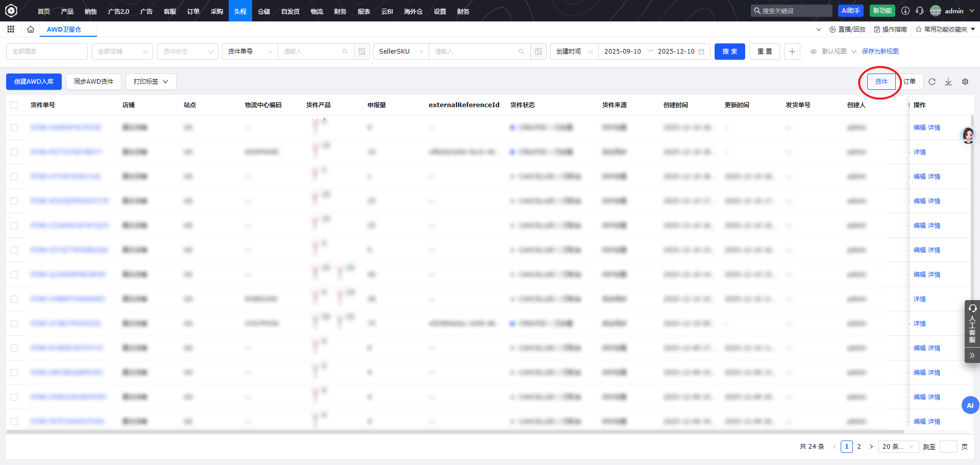Viewport: 980px width, 465px height.
Task: Expand the 打印标签 dropdown
Action: coord(151,82)
